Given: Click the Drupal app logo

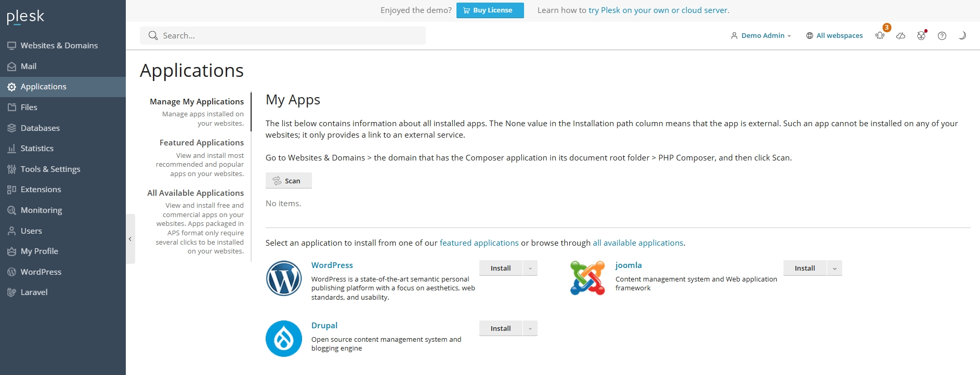Looking at the screenshot, I should (x=284, y=339).
